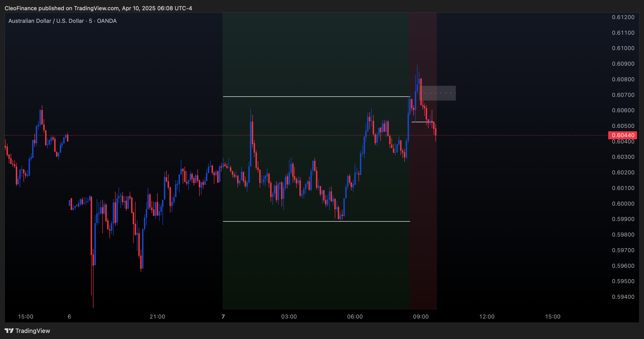Click the 0.59600 price axis label

click(623, 266)
